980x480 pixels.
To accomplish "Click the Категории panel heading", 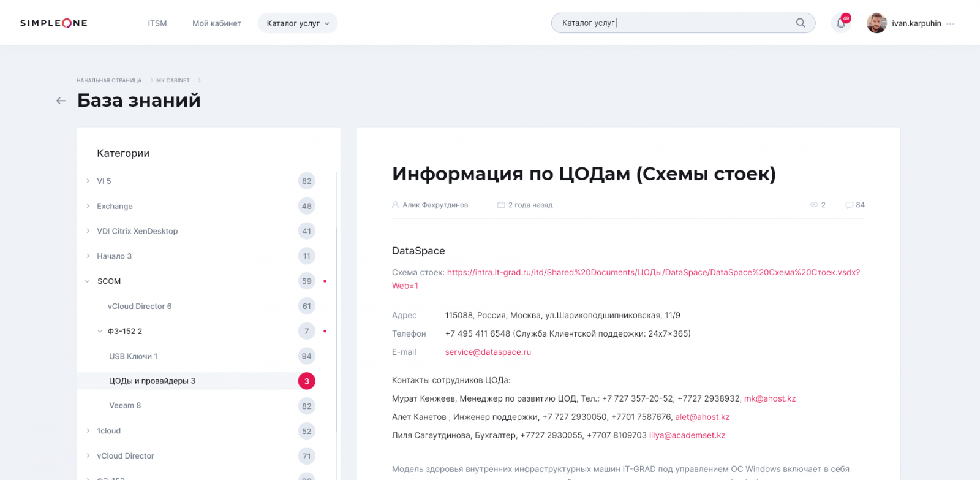I will pyautogui.click(x=123, y=153).
